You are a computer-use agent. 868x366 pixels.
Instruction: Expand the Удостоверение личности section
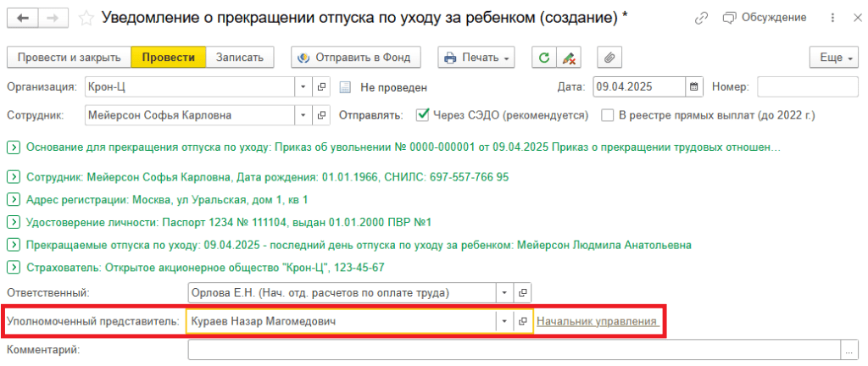(14, 222)
